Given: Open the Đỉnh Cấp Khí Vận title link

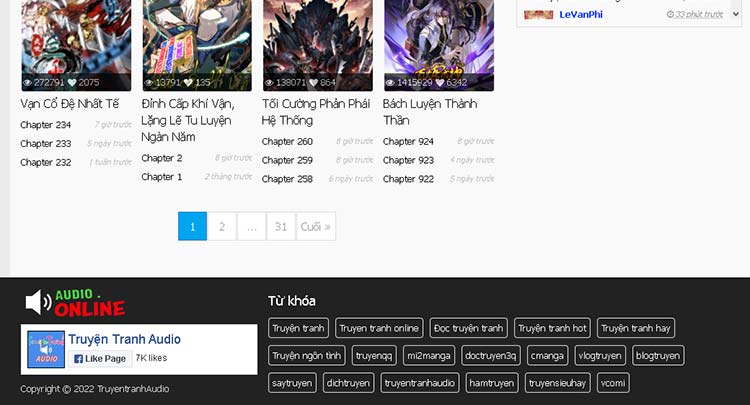Looking at the screenshot, I should pos(186,120).
